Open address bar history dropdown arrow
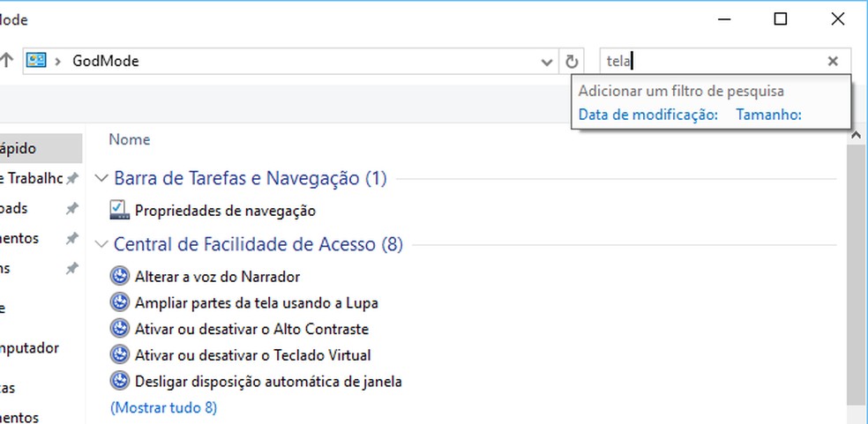Viewport: 868px width, 424px height. 546,62
